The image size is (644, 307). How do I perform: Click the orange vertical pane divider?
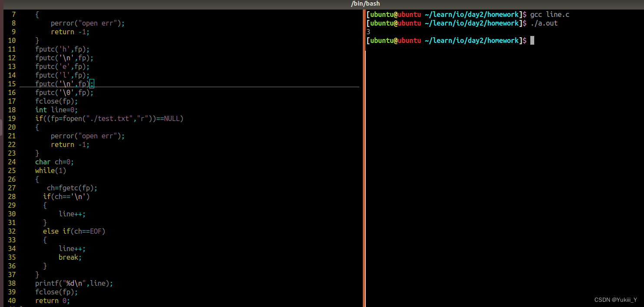pos(364,158)
